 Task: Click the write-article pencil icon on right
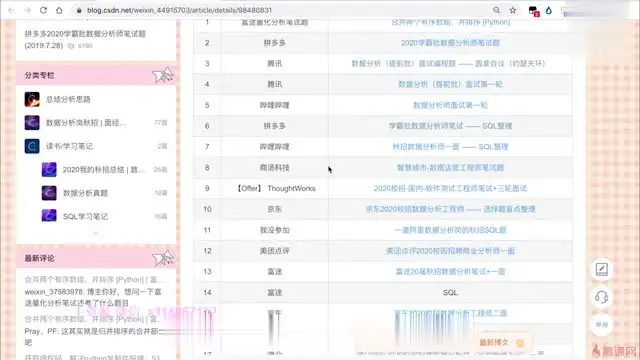(x=602, y=269)
